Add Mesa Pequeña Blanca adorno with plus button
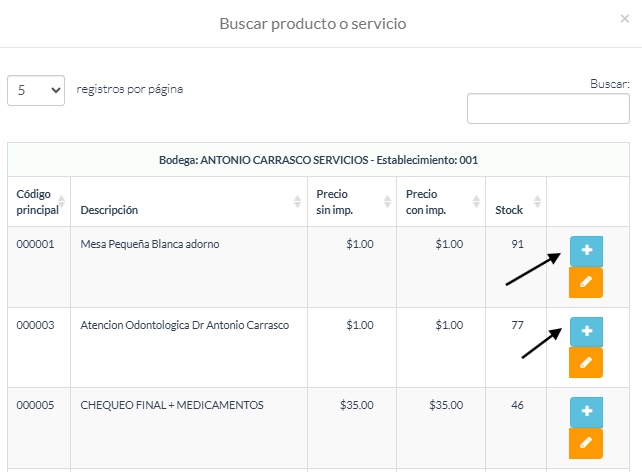Screen dimensions: 642x472 tap(586, 251)
